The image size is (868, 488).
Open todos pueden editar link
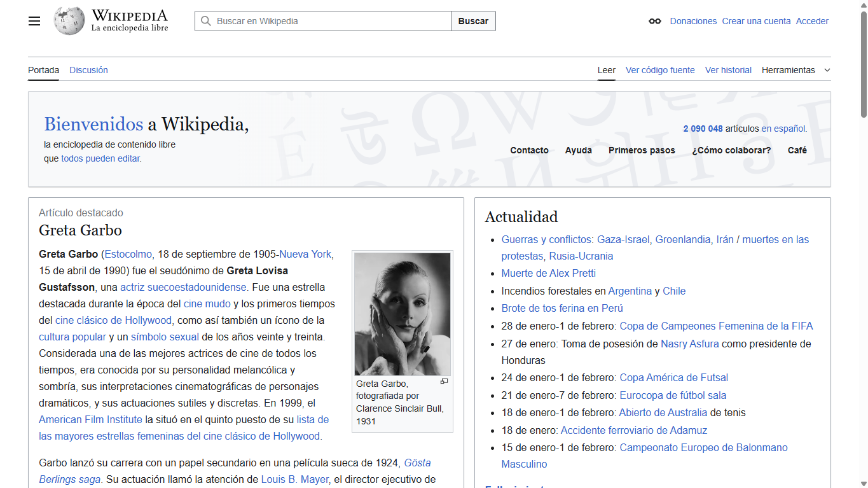100,158
